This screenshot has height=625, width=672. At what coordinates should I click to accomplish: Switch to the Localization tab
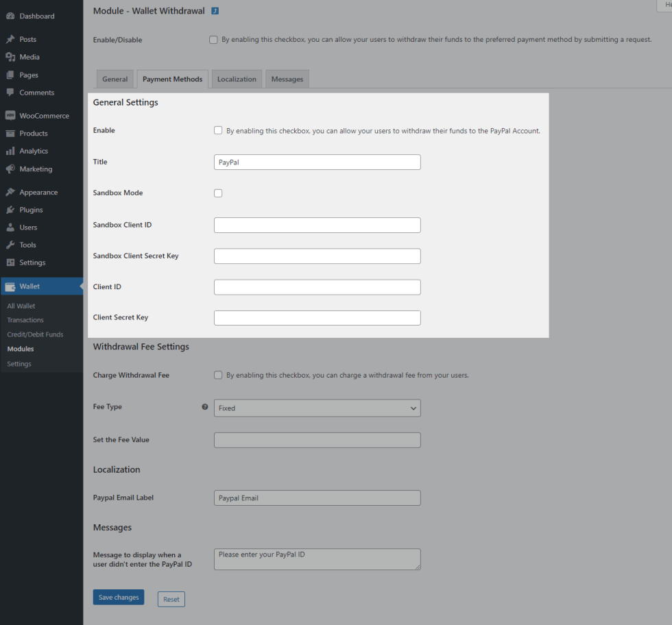point(237,79)
